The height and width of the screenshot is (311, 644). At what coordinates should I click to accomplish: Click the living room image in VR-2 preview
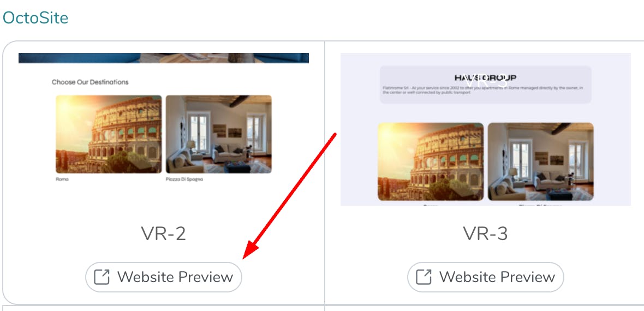(x=218, y=134)
